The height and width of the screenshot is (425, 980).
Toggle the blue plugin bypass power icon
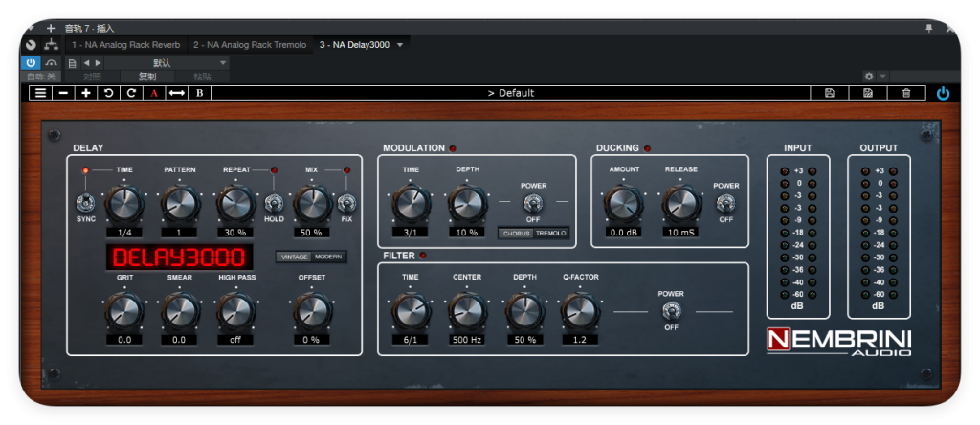[x=943, y=93]
